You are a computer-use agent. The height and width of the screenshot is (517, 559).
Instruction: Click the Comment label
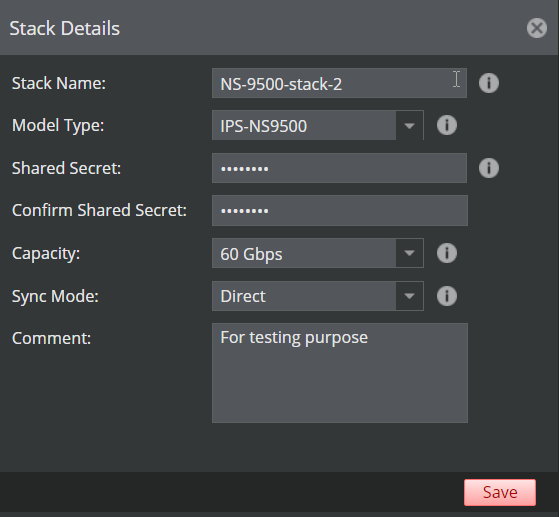(51, 338)
